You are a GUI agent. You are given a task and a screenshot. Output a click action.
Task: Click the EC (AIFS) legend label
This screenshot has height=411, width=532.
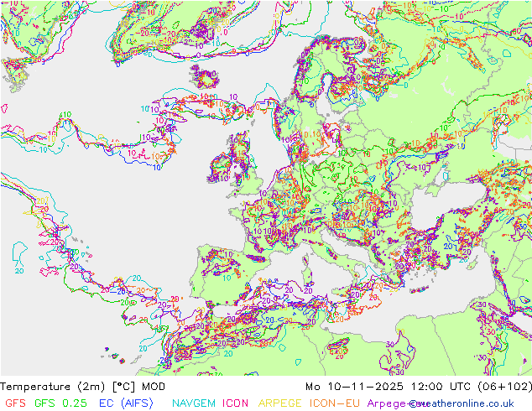pos(126,403)
